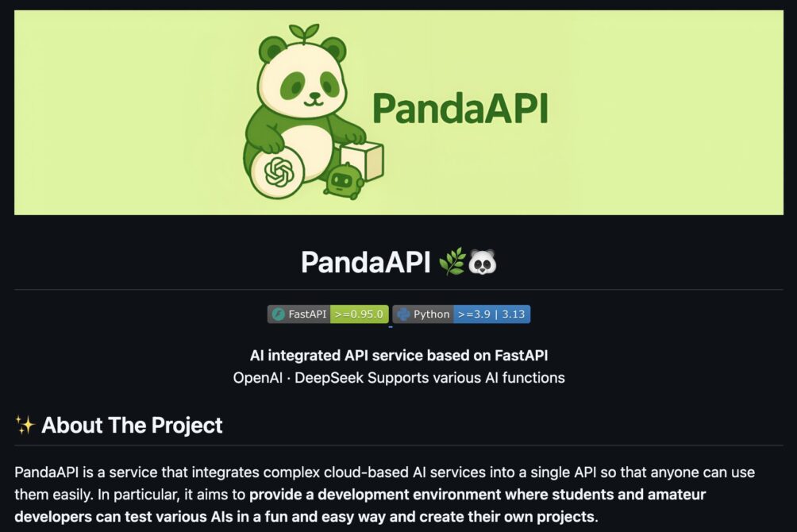Click the About The Project heading
Image resolution: width=797 pixels, height=532 pixels.
[x=132, y=425]
